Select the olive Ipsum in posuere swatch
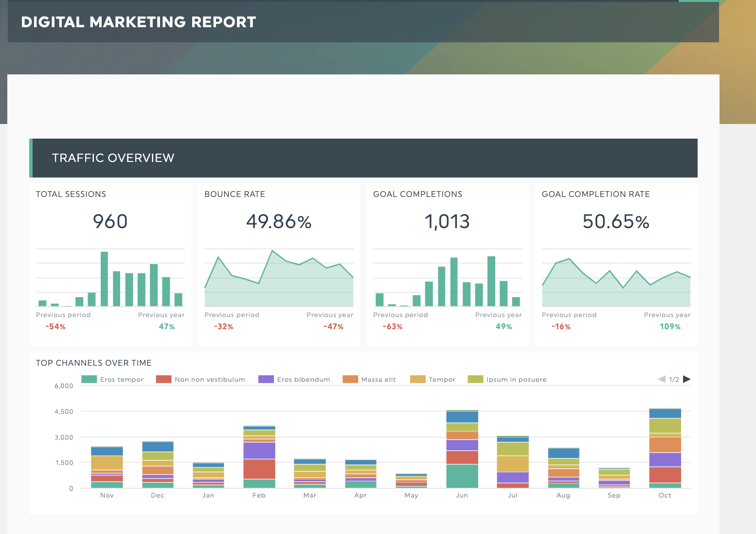 [x=475, y=379]
